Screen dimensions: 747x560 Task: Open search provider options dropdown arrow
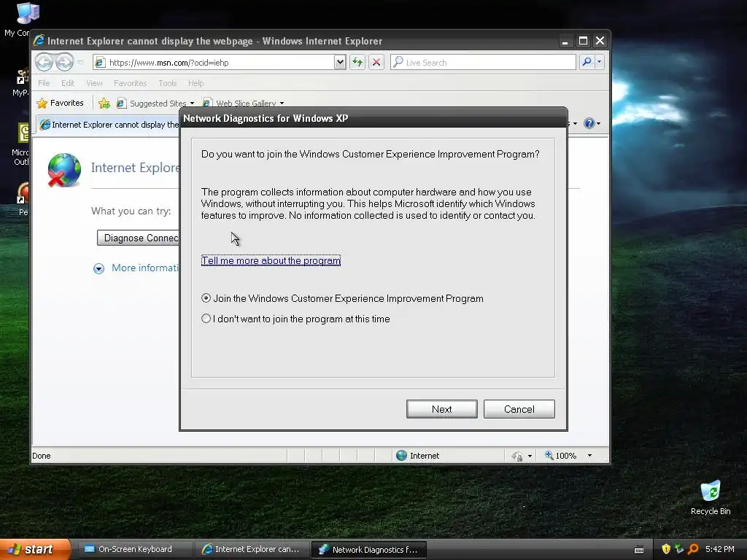[600, 63]
